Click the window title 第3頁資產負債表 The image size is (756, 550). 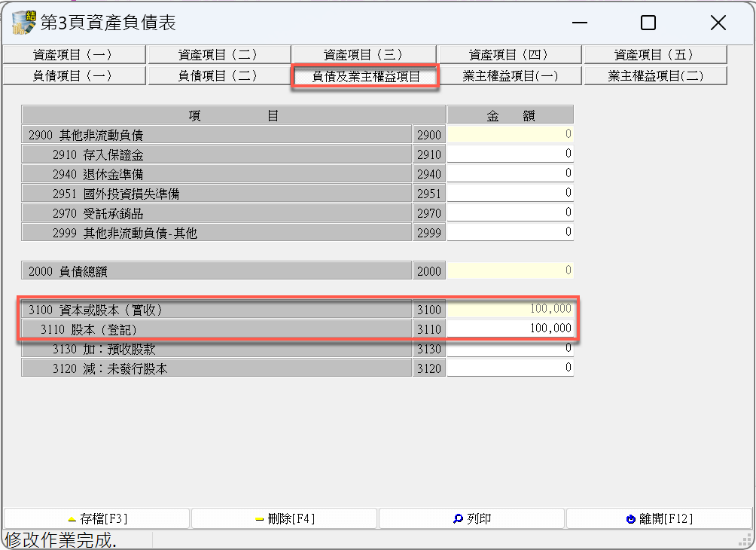click(108, 23)
